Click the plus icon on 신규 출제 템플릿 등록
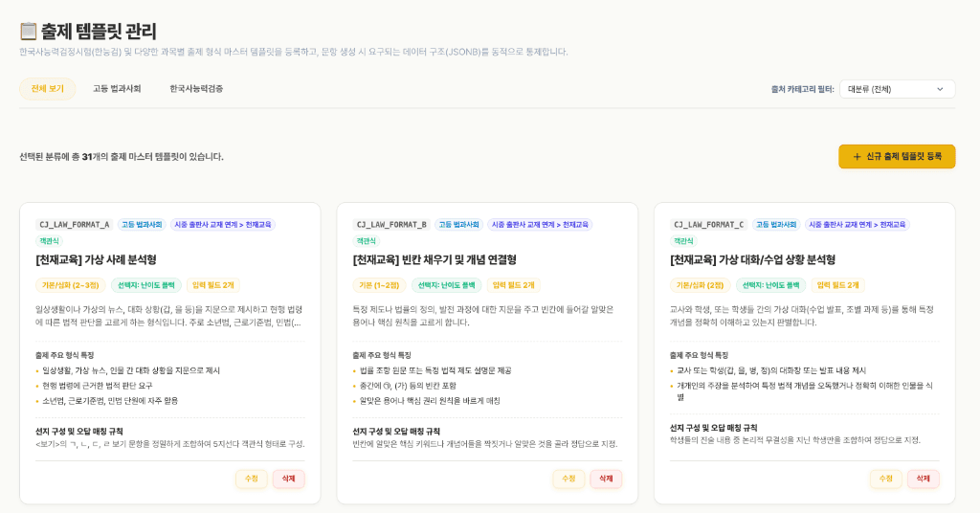The image size is (980, 513). pyautogui.click(x=857, y=156)
